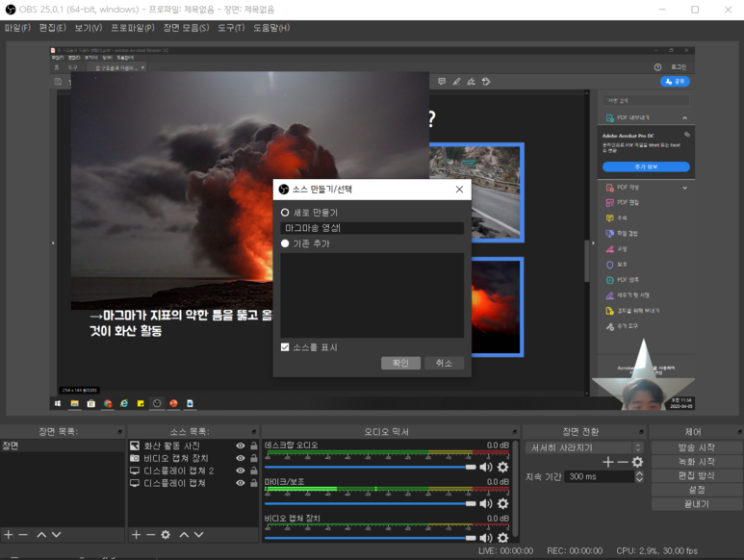744x560 pixels.
Task: Add a new scene with plus icon
Action: [x=9, y=534]
